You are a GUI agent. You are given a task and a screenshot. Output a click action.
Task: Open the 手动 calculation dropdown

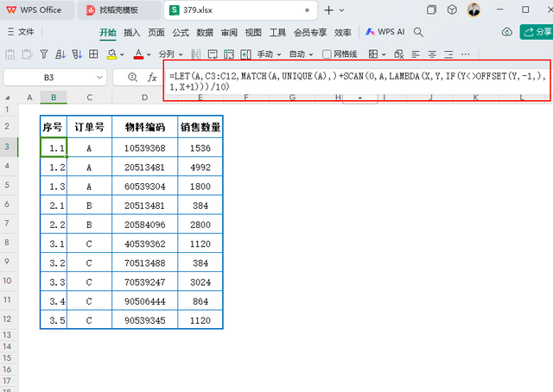269,54
